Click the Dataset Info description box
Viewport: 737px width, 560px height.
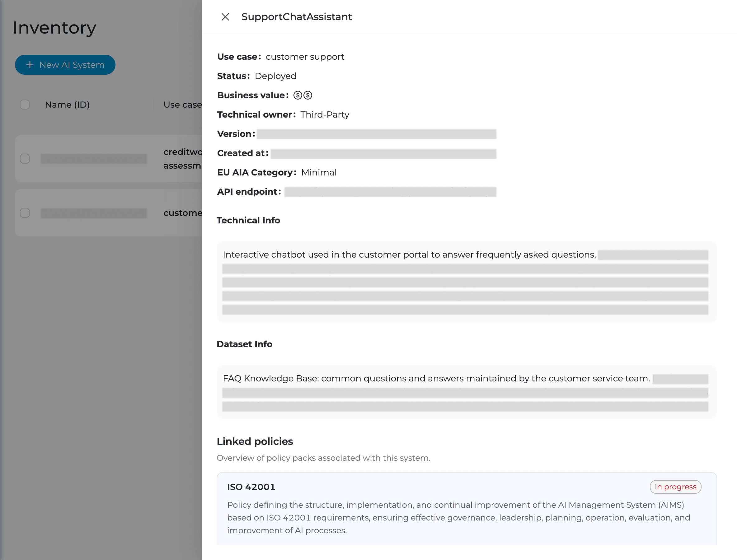point(466,392)
